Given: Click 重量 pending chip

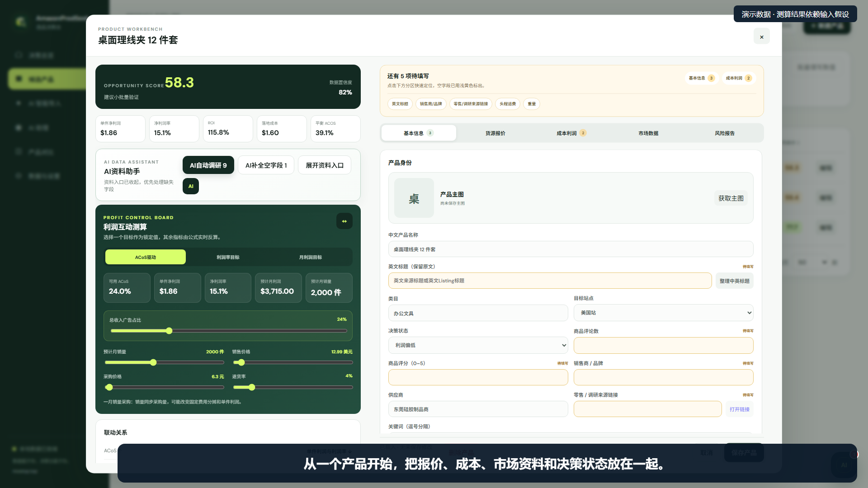Looking at the screenshot, I should [x=532, y=104].
